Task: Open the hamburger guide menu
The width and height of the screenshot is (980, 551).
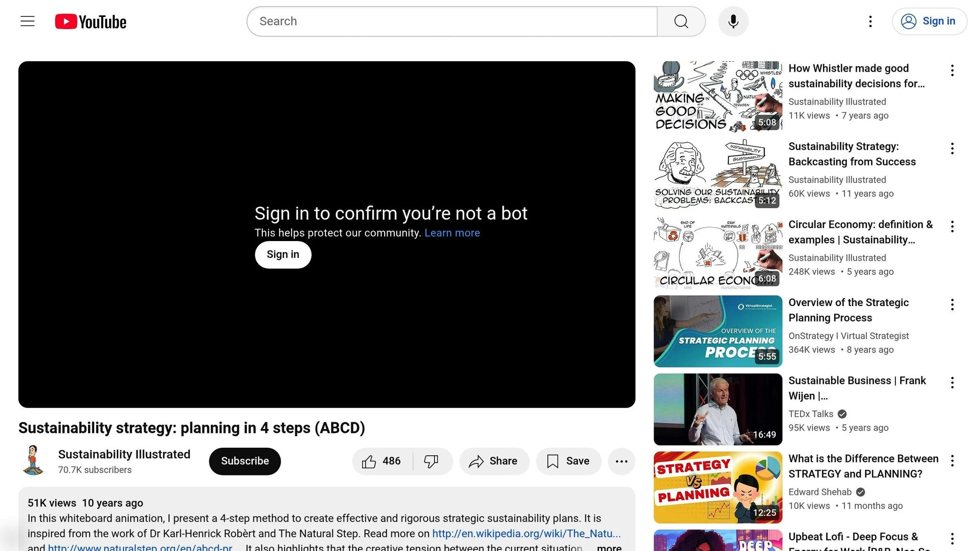Action: click(x=28, y=22)
